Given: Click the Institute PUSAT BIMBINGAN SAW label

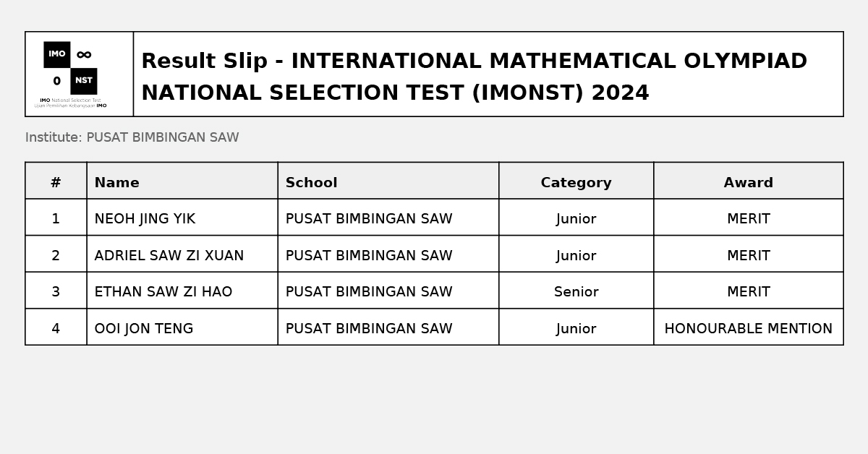Looking at the screenshot, I should [x=132, y=137].
